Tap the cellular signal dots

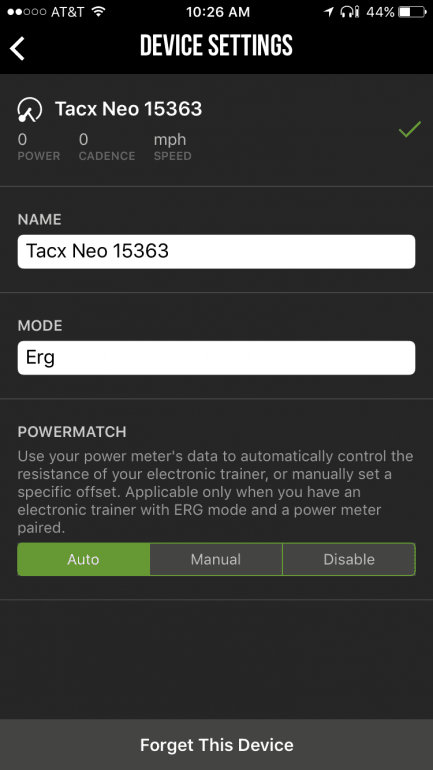point(27,12)
